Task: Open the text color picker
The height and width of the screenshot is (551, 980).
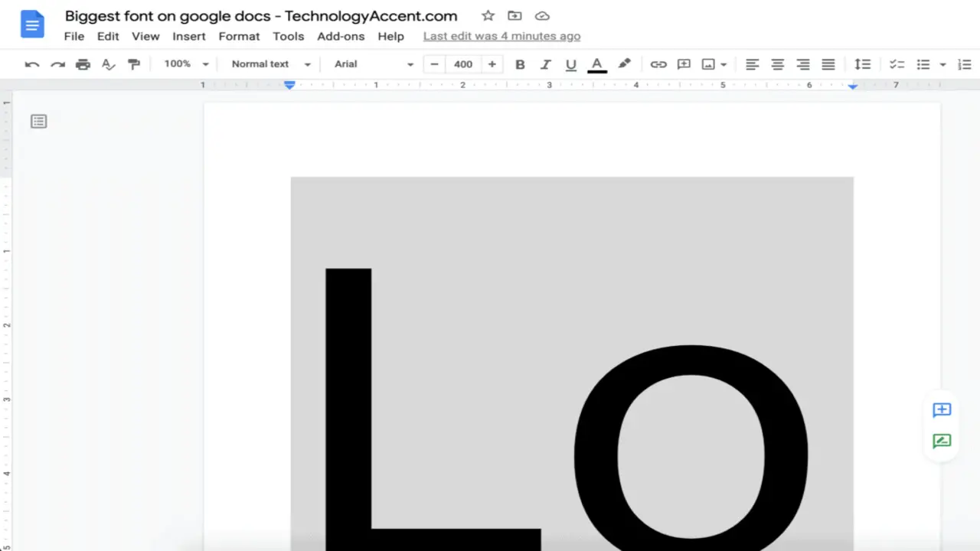Action: click(597, 64)
